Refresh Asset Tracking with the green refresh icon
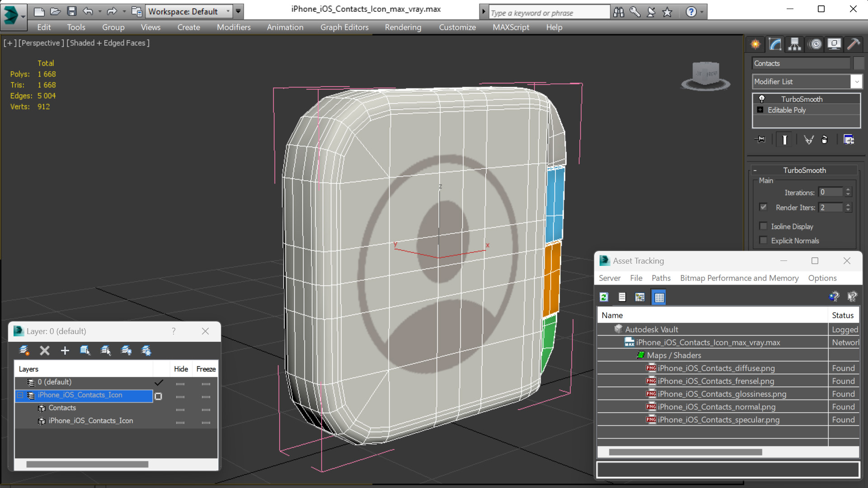Viewport: 868px width, 488px height. (604, 297)
